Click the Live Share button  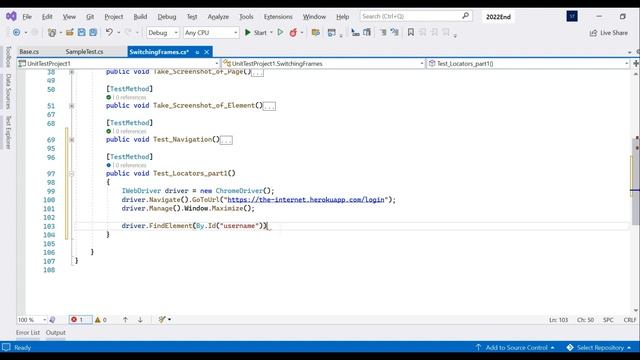pos(609,33)
